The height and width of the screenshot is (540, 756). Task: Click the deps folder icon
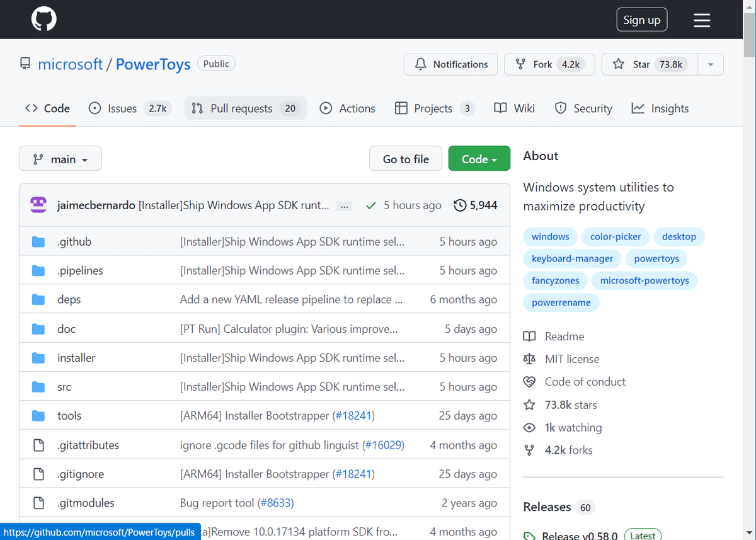(x=38, y=299)
